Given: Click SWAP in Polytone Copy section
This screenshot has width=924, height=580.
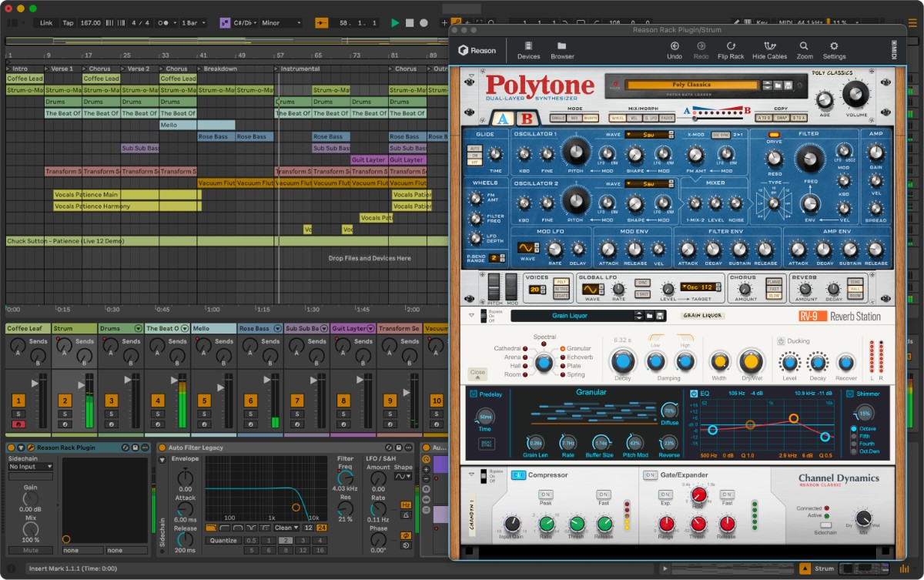Looking at the screenshot, I should [x=782, y=118].
